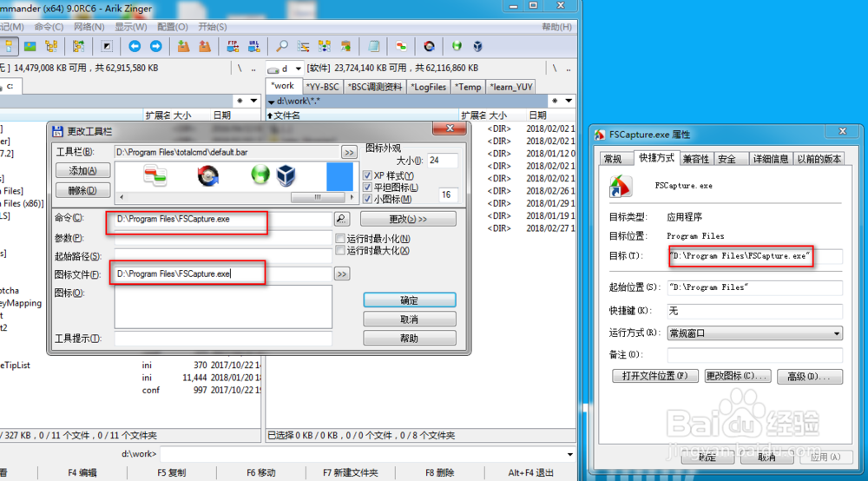Select the VirtualBox cube icon in dialog preview
Screen dimensions: 868x481
coord(286,175)
